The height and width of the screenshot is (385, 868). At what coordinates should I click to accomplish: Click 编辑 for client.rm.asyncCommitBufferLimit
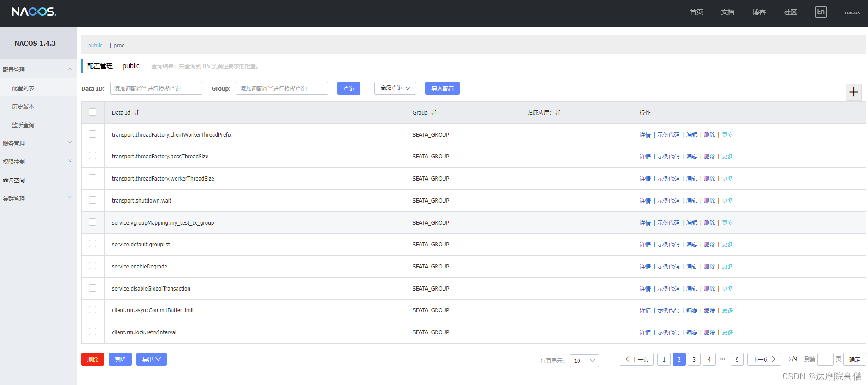pyautogui.click(x=692, y=310)
